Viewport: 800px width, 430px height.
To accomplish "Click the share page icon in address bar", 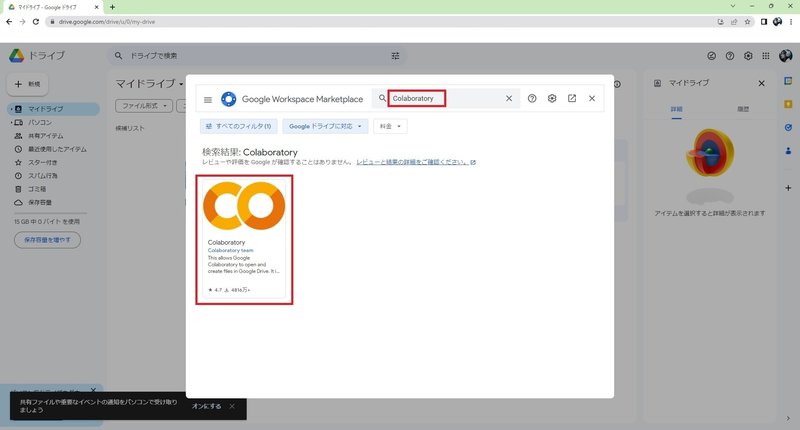I will (734, 22).
